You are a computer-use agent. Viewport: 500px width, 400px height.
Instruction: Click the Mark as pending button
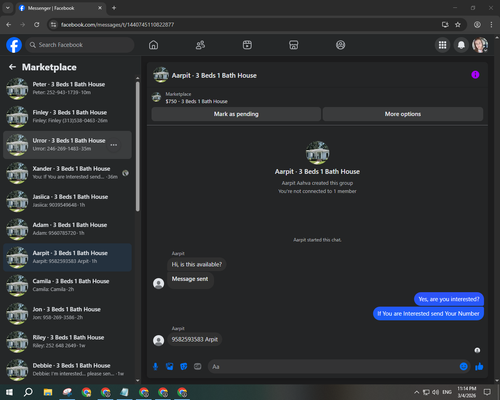[236, 114]
